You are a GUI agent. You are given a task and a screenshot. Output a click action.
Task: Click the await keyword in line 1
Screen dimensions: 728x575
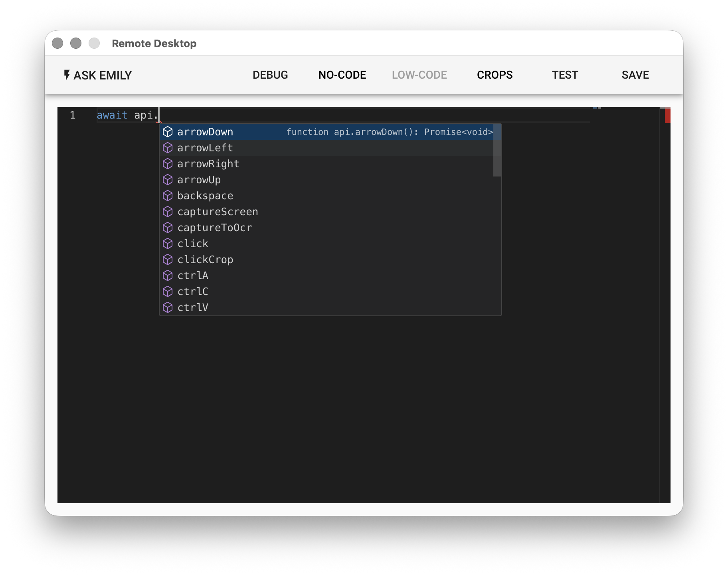click(112, 115)
